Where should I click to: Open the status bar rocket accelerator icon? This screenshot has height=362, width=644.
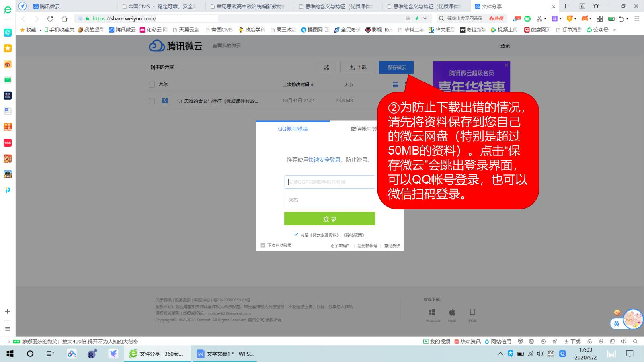555,341
